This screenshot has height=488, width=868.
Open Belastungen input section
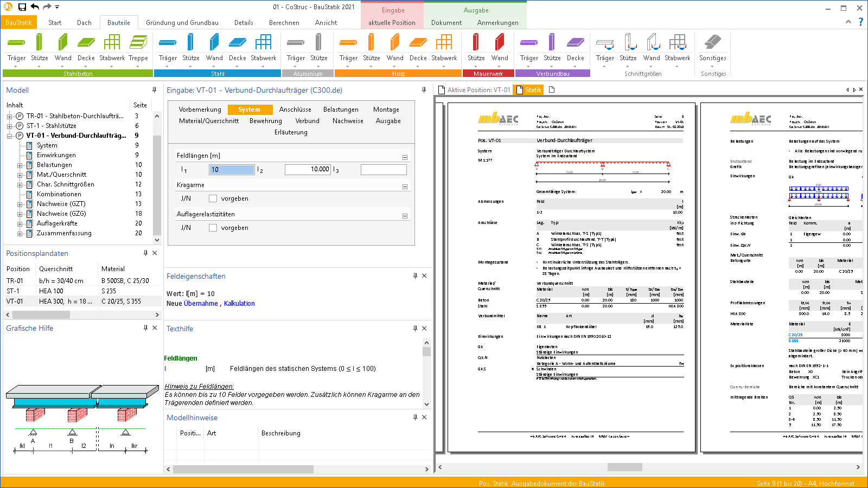click(341, 110)
